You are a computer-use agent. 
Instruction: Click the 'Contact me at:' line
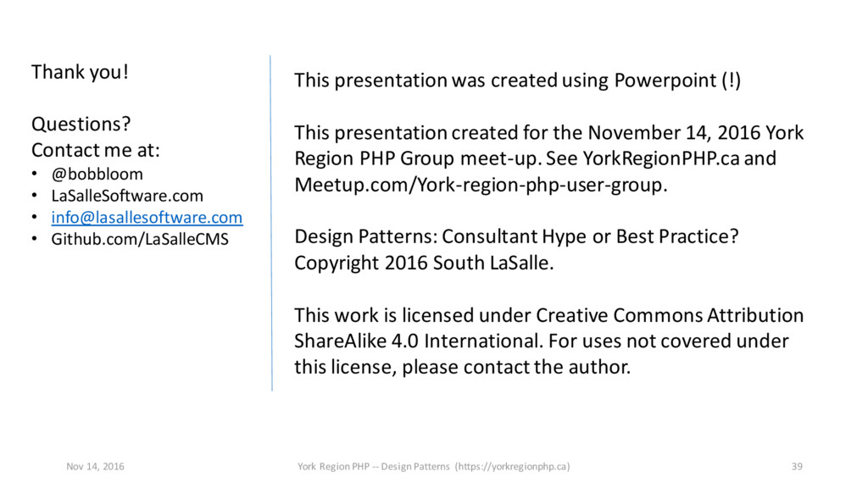click(x=95, y=150)
